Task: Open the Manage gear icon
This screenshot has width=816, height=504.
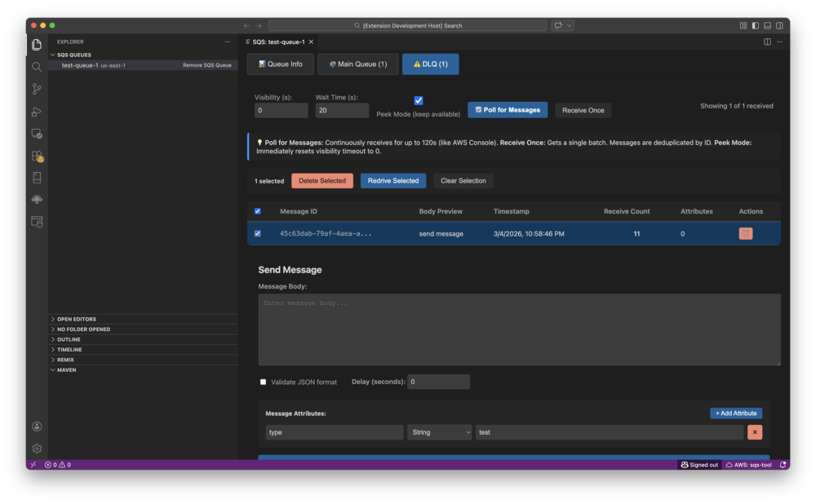Action: coord(37,449)
